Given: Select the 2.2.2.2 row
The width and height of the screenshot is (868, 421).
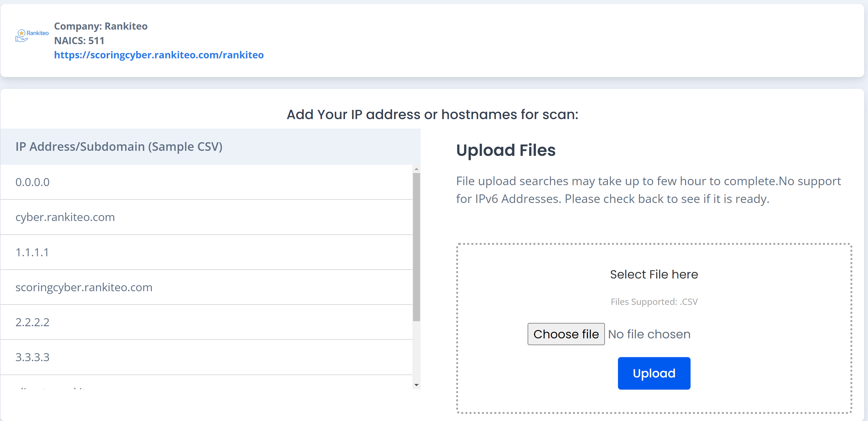Looking at the screenshot, I should point(32,322).
